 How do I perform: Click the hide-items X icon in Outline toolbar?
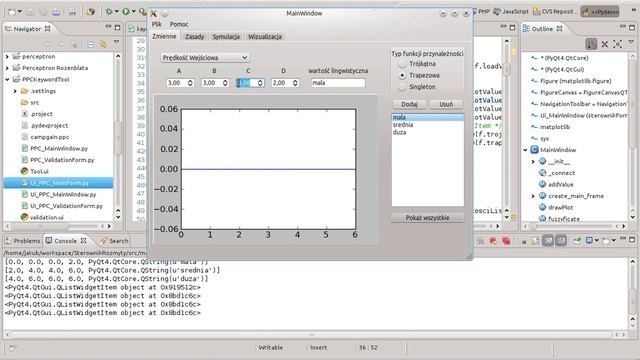click(x=604, y=44)
